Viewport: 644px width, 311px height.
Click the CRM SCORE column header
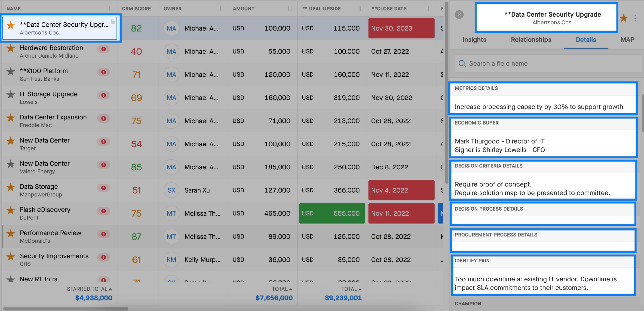click(136, 9)
